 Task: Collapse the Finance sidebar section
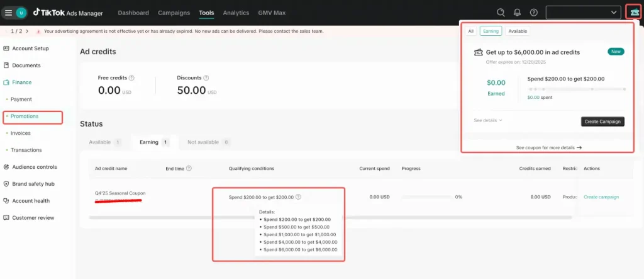pos(22,82)
